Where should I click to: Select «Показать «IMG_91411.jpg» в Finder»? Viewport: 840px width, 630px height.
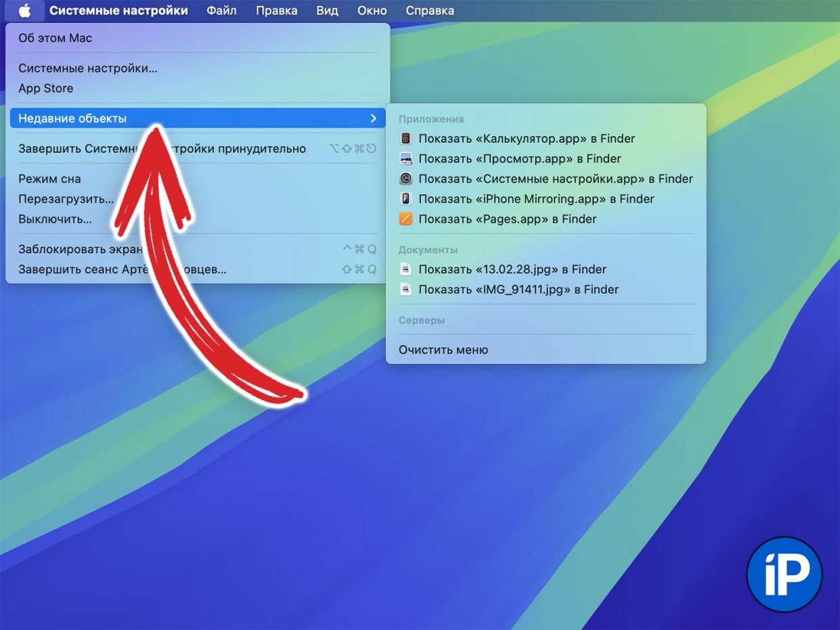coord(546,290)
